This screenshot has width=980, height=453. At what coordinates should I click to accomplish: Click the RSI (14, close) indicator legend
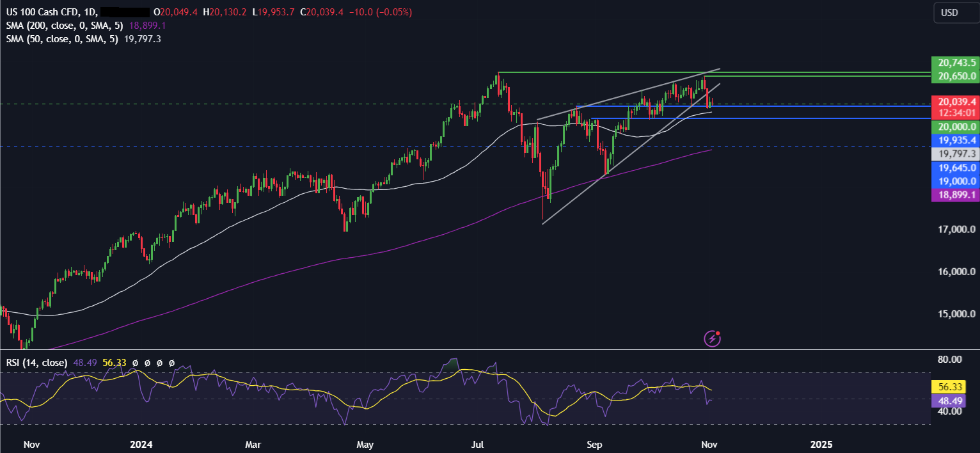(36, 363)
